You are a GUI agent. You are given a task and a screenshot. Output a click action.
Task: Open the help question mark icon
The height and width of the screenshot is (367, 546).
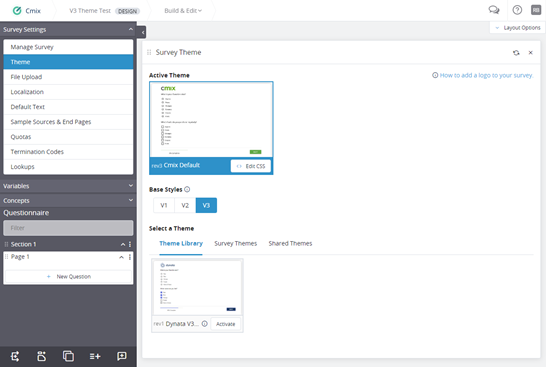pos(517,10)
